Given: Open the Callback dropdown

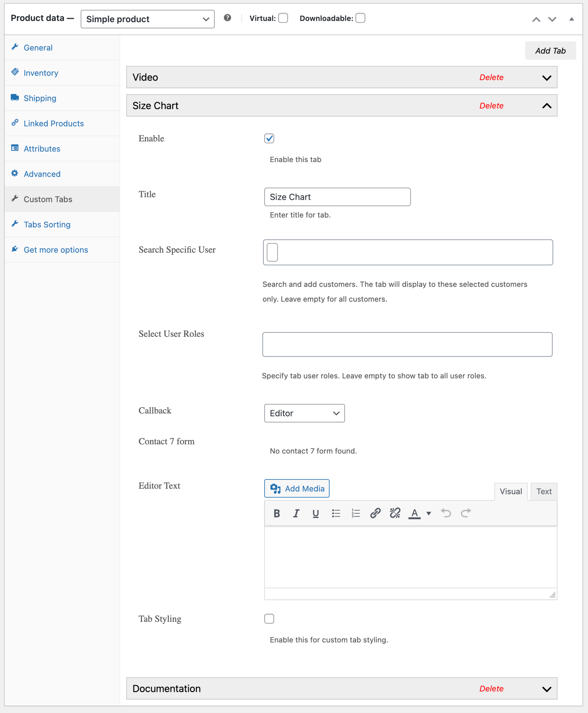Looking at the screenshot, I should [x=304, y=413].
